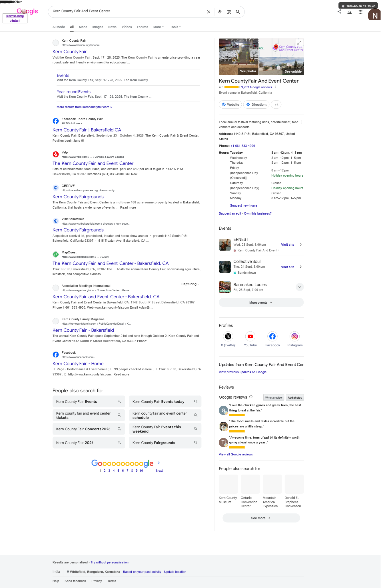View See photos thumbnail
Image resolution: width=385 pixels, height=588 pixels.
click(x=238, y=57)
